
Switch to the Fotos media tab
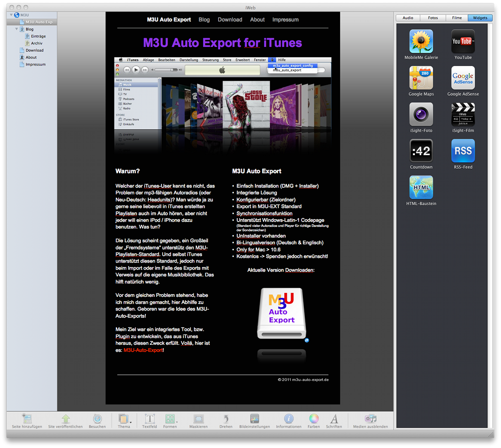pos(433,18)
